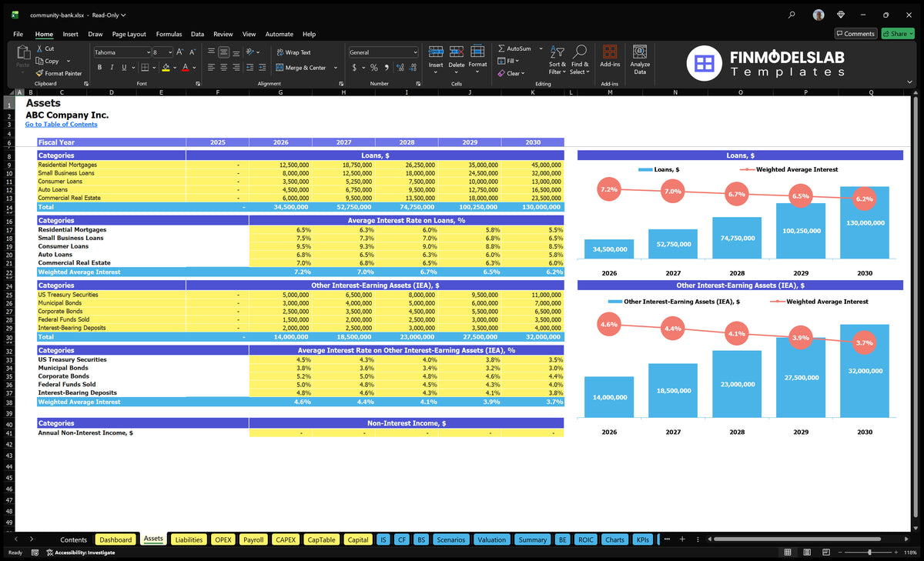This screenshot has height=561, width=924.
Task: Expand the Fill Color dropdown arrow
Action: click(175, 68)
